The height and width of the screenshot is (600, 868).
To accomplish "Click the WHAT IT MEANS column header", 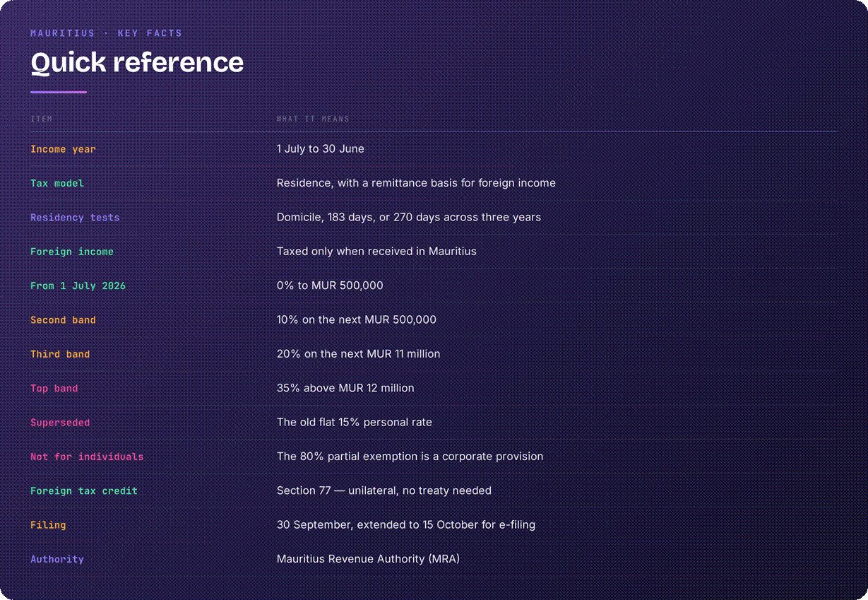I will (x=313, y=119).
